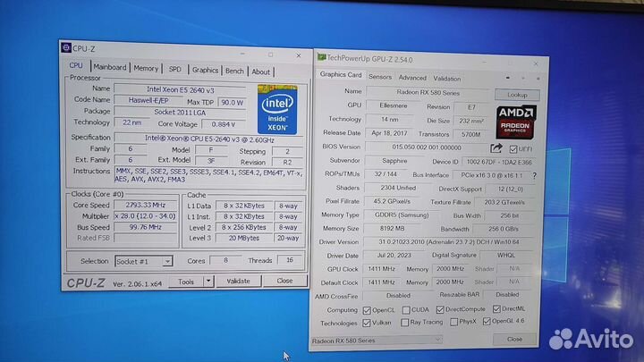
Task: Click the processor Name field Intel Xeon E5 2640 v3
Action: (x=181, y=89)
